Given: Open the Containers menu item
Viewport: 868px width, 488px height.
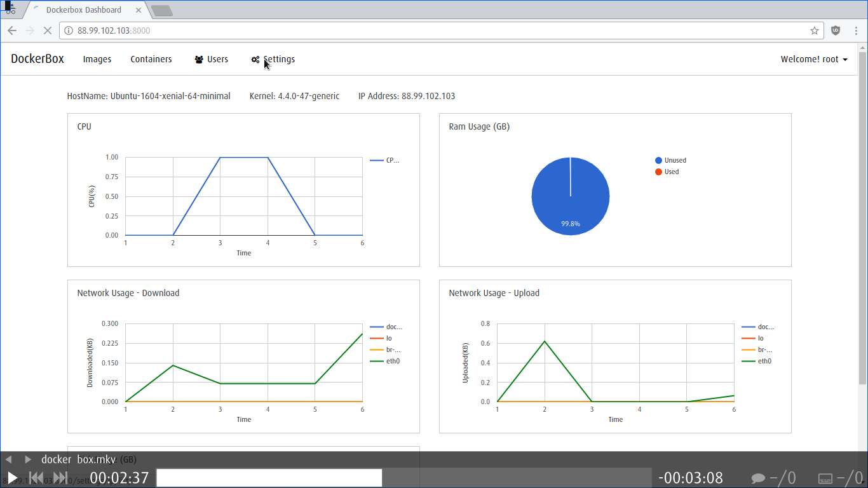Looking at the screenshot, I should [151, 59].
